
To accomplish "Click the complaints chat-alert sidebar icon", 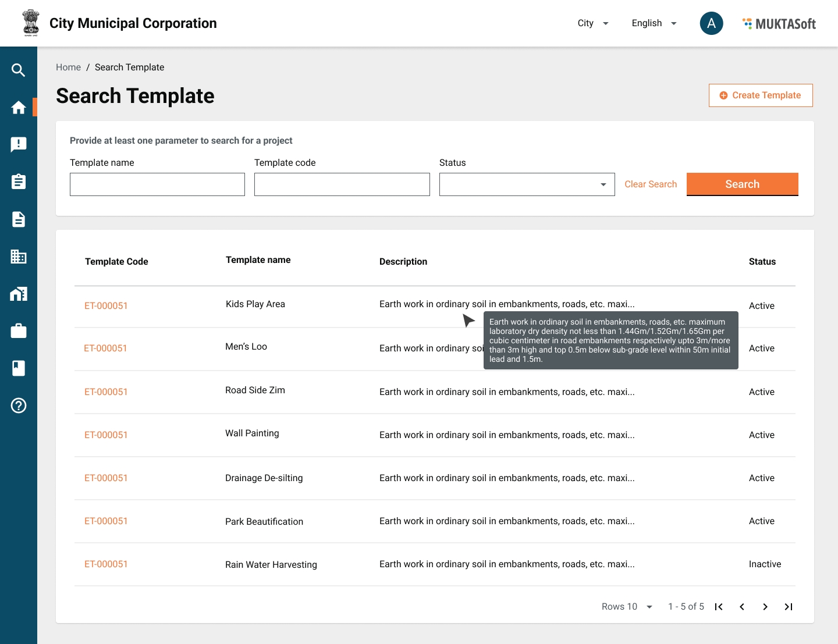I will 19,145.
